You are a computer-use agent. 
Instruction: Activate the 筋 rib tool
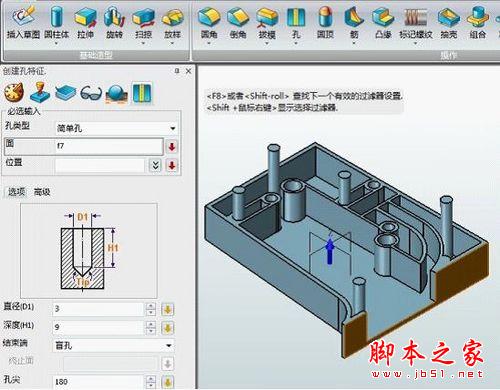354,22
